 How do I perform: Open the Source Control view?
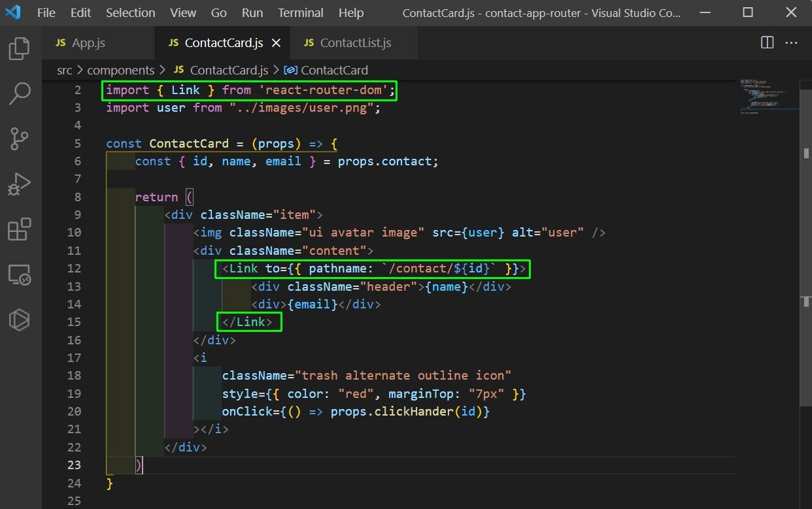tap(19, 139)
